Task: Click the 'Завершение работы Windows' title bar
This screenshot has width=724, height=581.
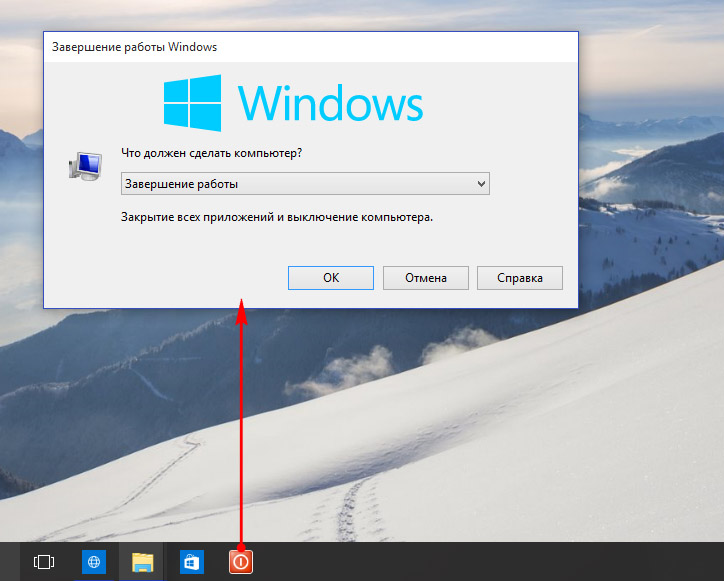Action: (310, 47)
